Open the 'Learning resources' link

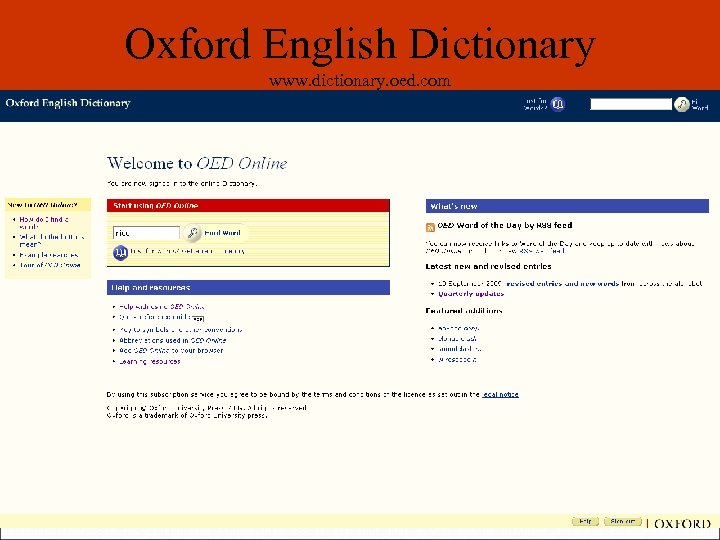click(150, 361)
